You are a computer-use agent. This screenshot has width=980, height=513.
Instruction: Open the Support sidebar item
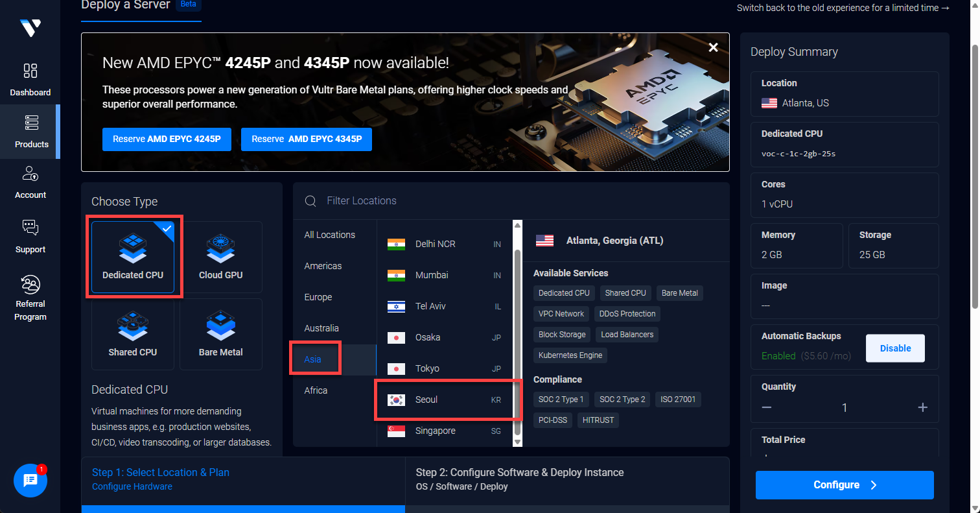click(30, 237)
